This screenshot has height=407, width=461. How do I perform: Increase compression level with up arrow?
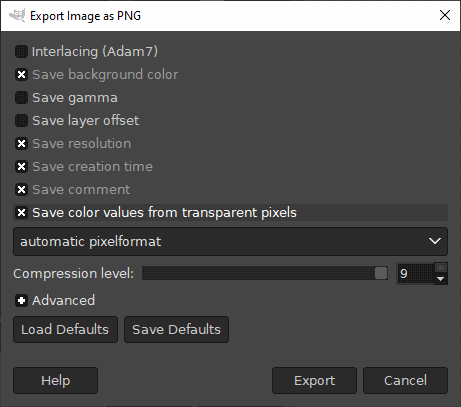[441, 268]
